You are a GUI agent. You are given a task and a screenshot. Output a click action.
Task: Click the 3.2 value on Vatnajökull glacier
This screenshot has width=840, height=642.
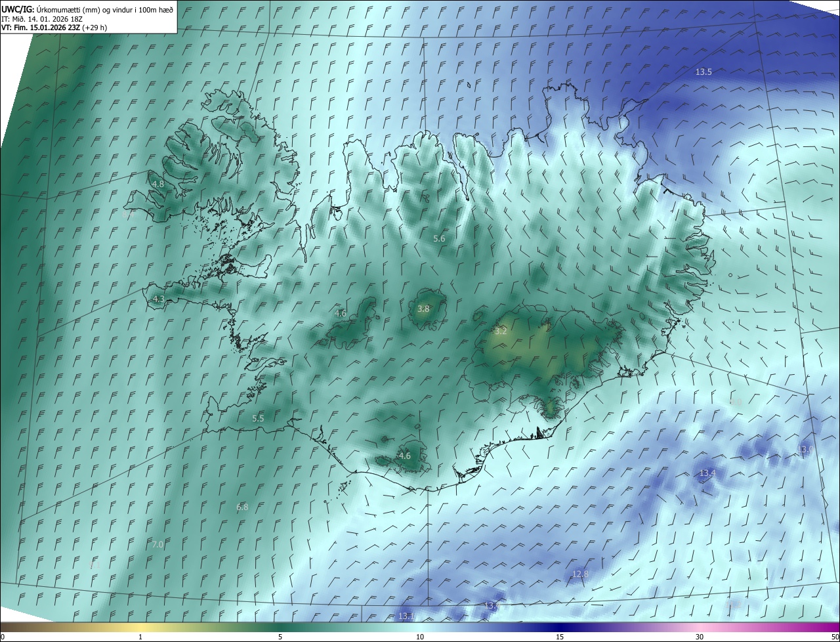click(x=501, y=331)
